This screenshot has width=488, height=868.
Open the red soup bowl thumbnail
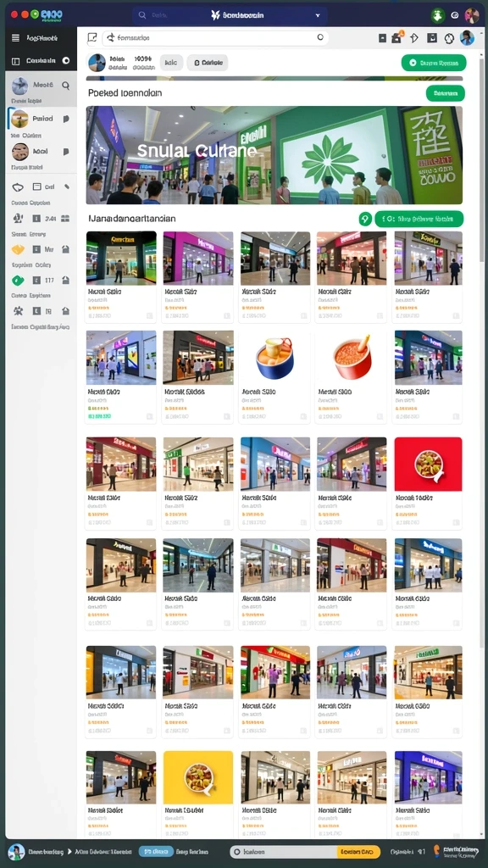(x=352, y=359)
